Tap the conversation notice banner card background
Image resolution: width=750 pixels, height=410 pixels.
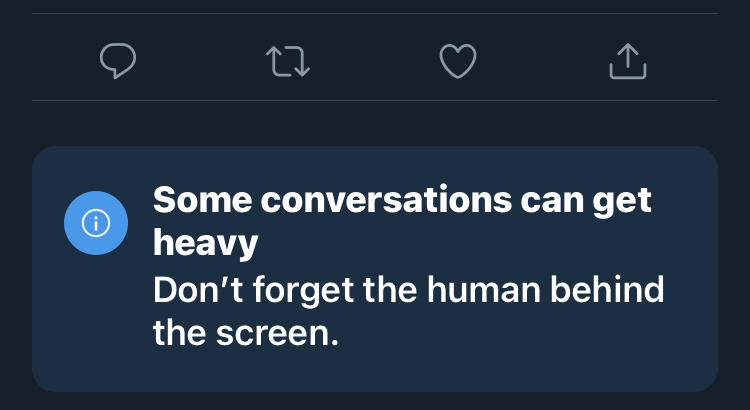tap(375, 269)
